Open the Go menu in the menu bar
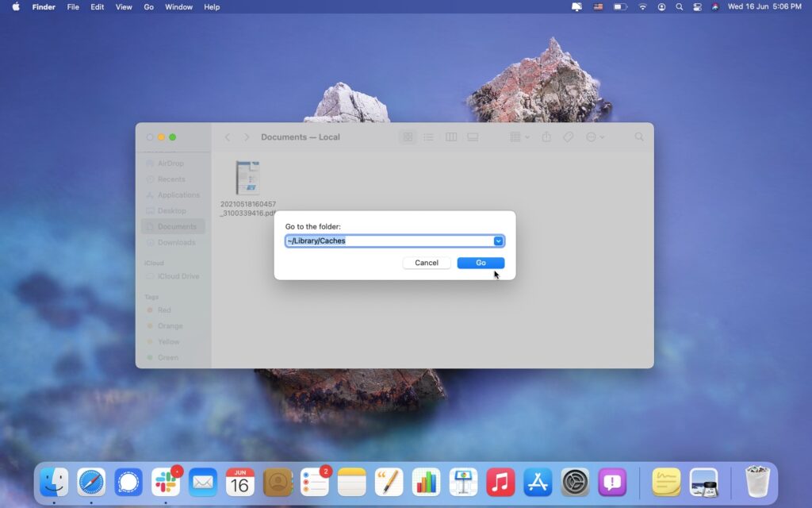The width and height of the screenshot is (812, 508). (148, 6)
